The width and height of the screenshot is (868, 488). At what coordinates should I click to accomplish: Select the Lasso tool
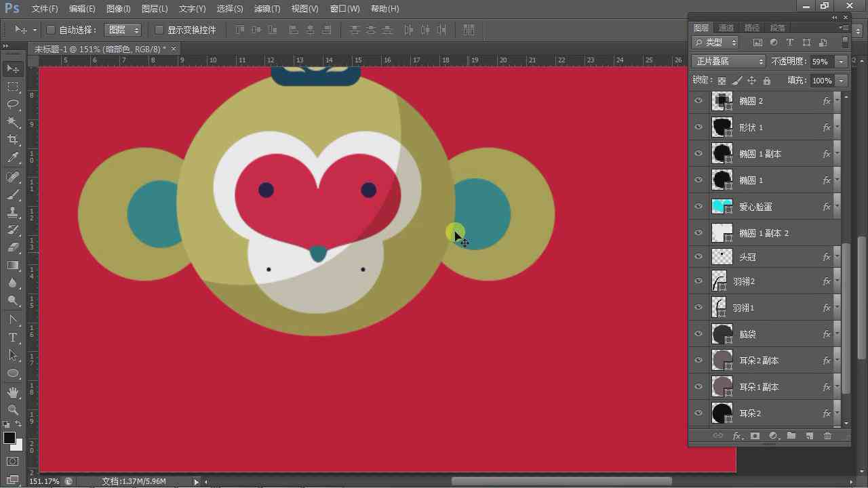(13, 104)
